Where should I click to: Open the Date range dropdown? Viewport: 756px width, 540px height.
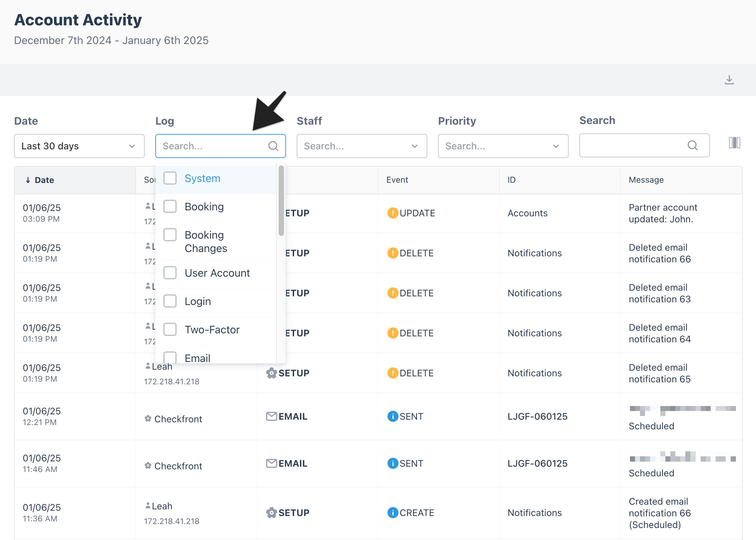tap(79, 146)
